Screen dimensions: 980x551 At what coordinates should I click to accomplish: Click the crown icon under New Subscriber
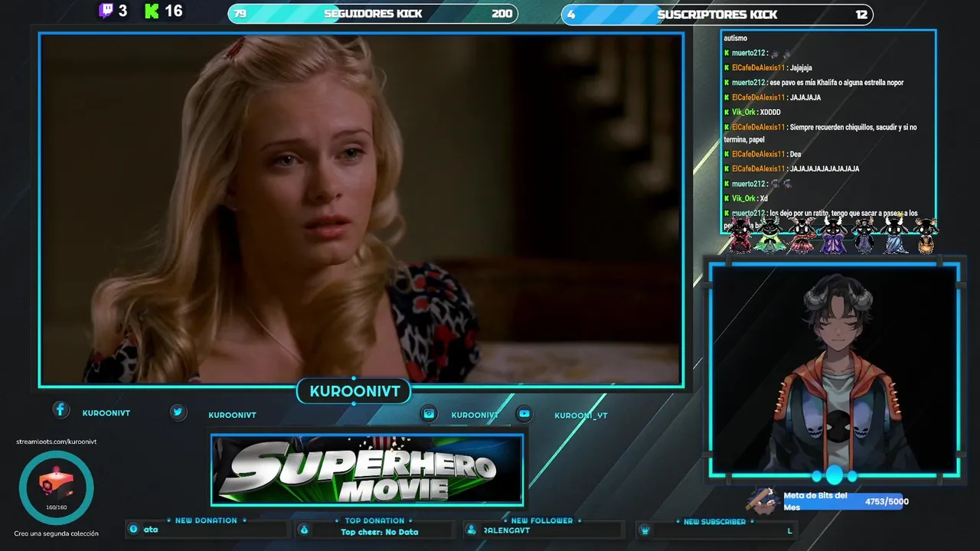[x=645, y=530]
